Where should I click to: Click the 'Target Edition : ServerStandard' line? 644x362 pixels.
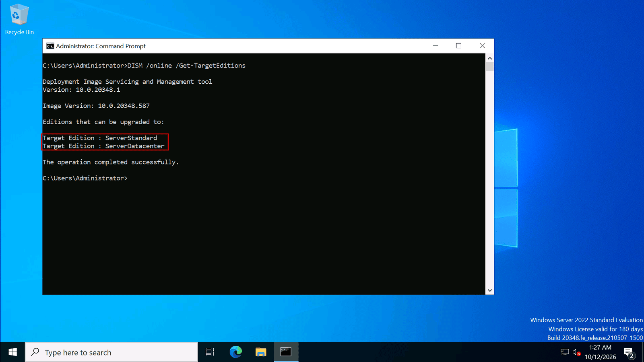[x=100, y=138]
